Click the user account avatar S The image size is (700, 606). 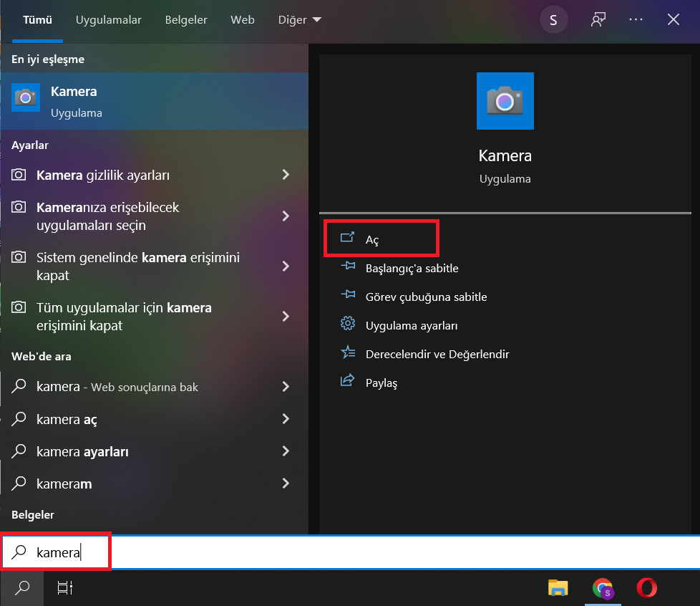(x=553, y=20)
